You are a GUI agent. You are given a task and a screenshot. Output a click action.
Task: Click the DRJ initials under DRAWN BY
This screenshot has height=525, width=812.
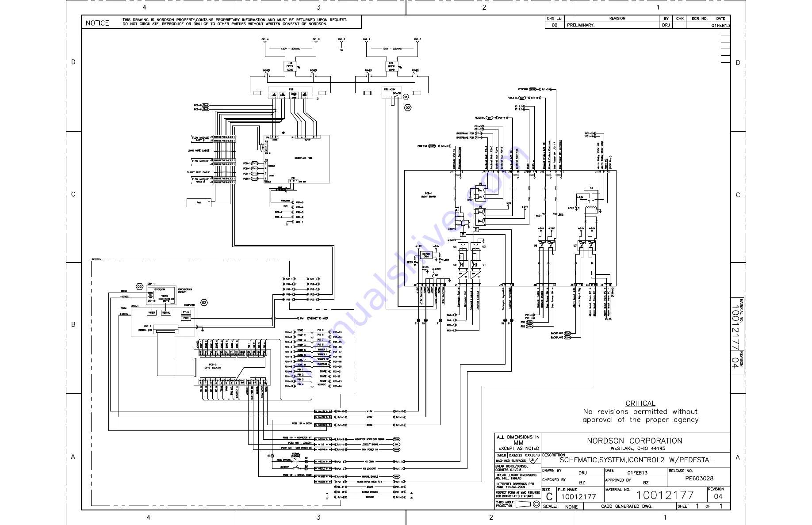582,473
